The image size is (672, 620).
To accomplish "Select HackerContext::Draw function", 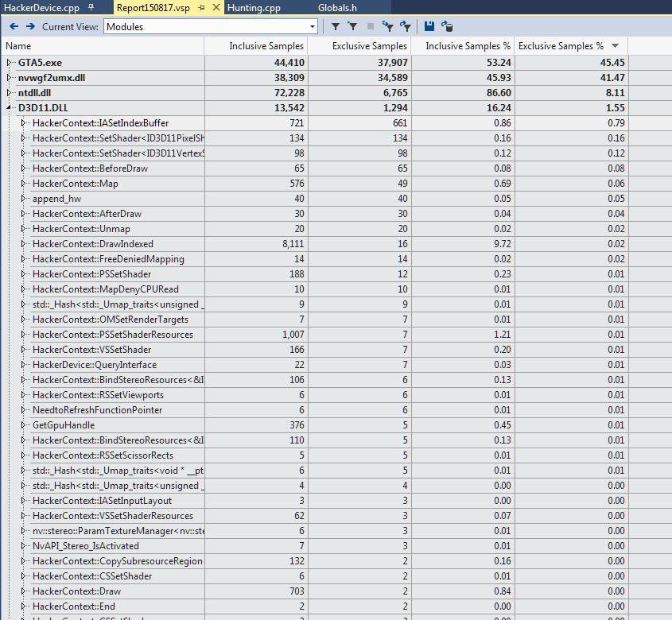I will tap(76, 591).
